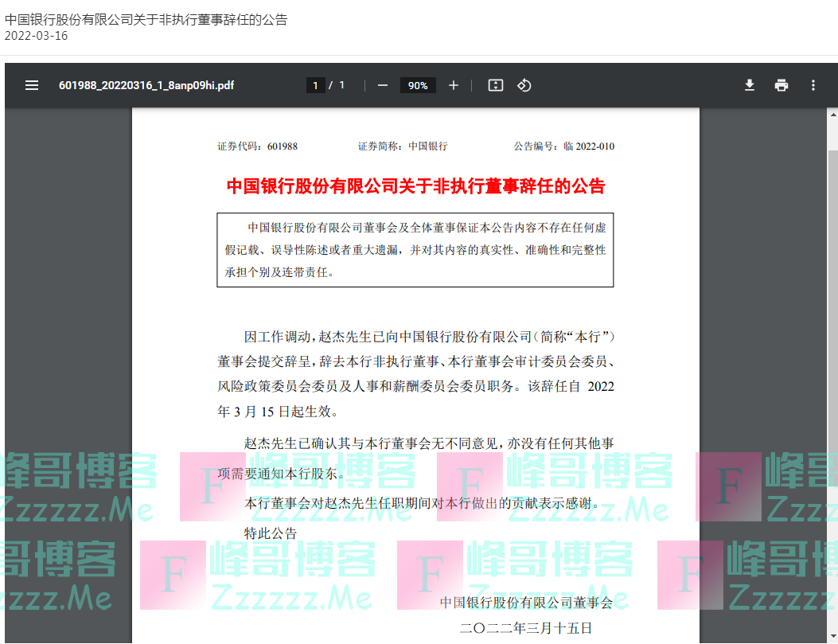
Task: Activate the fit-to-page view
Action: tap(494, 84)
